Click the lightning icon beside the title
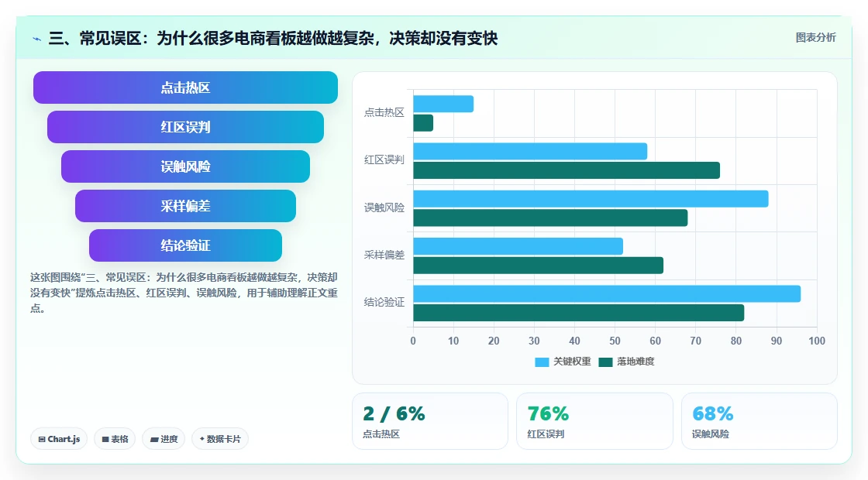This screenshot has height=480, width=868. click(x=37, y=39)
